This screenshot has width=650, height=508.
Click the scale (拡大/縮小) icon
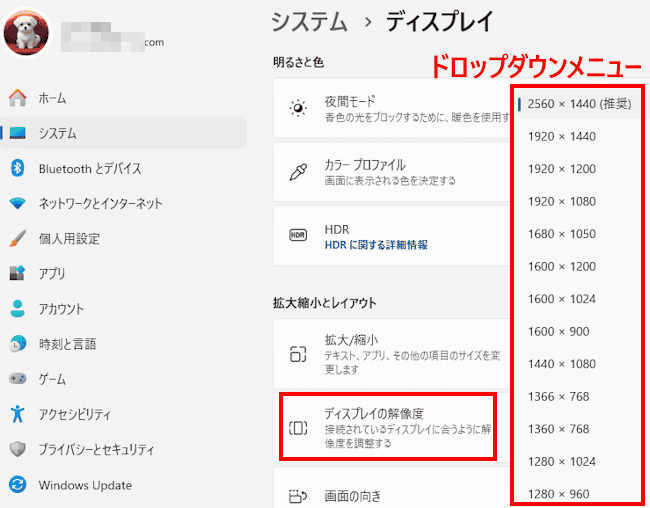pos(298,354)
